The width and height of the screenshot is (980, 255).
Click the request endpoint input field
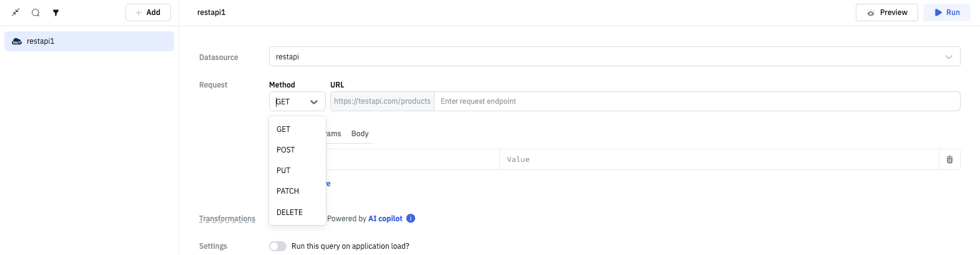click(696, 101)
